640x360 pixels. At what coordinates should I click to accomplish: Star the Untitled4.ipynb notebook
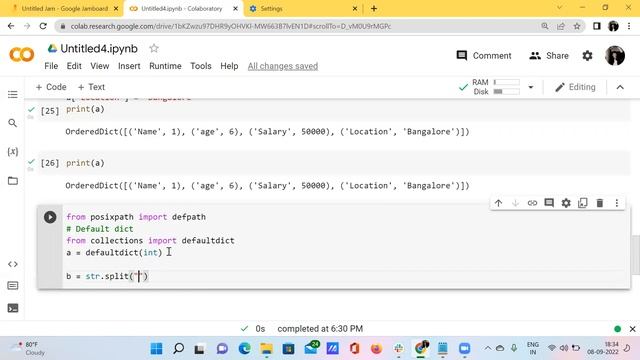[x=154, y=49]
